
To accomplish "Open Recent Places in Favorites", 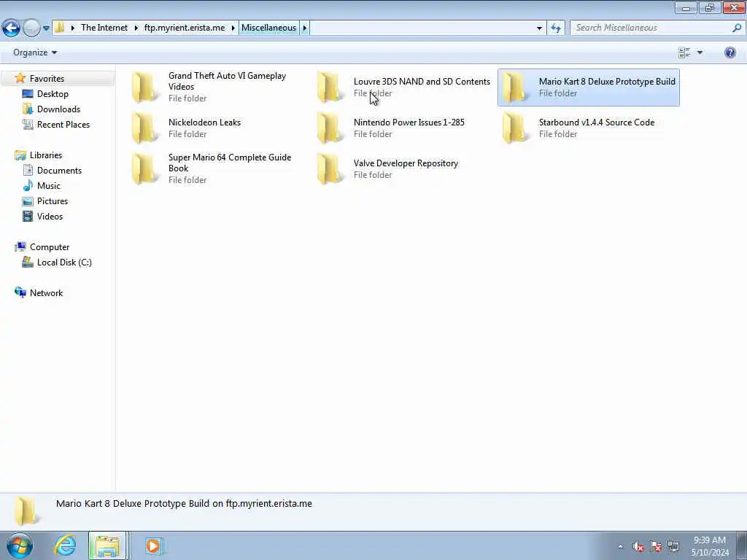I will [x=63, y=124].
